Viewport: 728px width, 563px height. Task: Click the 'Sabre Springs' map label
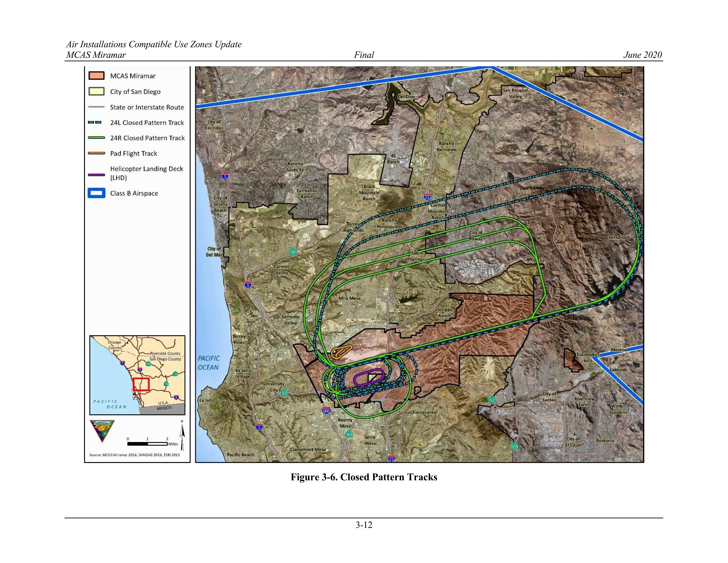[417, 256]
